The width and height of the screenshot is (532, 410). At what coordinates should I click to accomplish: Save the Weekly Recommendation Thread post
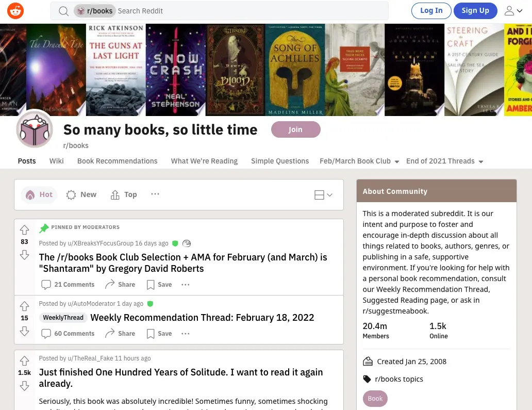click(159, 334)
